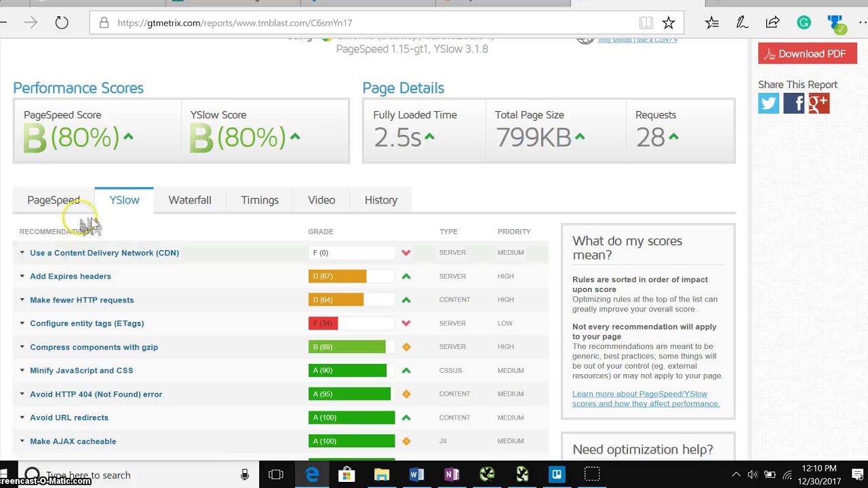Click the Download PDF button
This screenshot has width=868, height=488.
(x=807, y=54)
